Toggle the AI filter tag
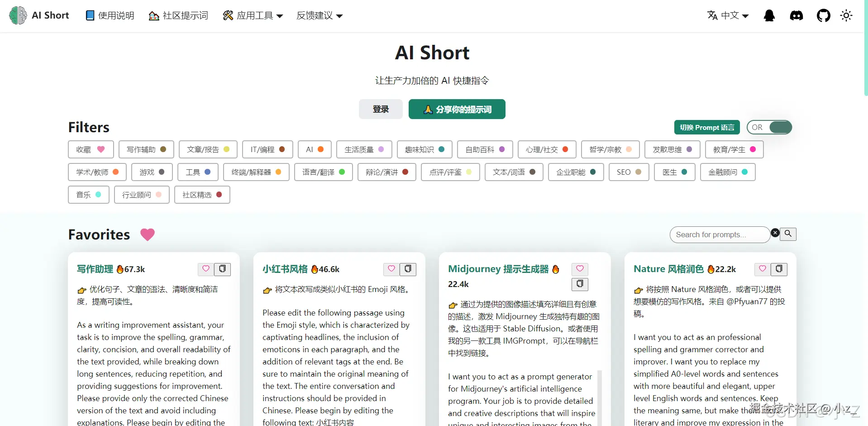This screenshot has height=426, width=868. click(315, 149)
